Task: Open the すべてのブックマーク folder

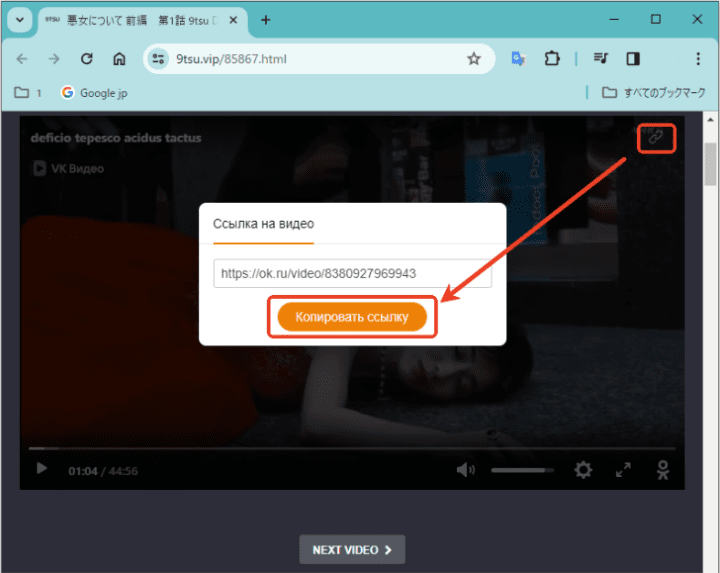Action: point(653,93)
